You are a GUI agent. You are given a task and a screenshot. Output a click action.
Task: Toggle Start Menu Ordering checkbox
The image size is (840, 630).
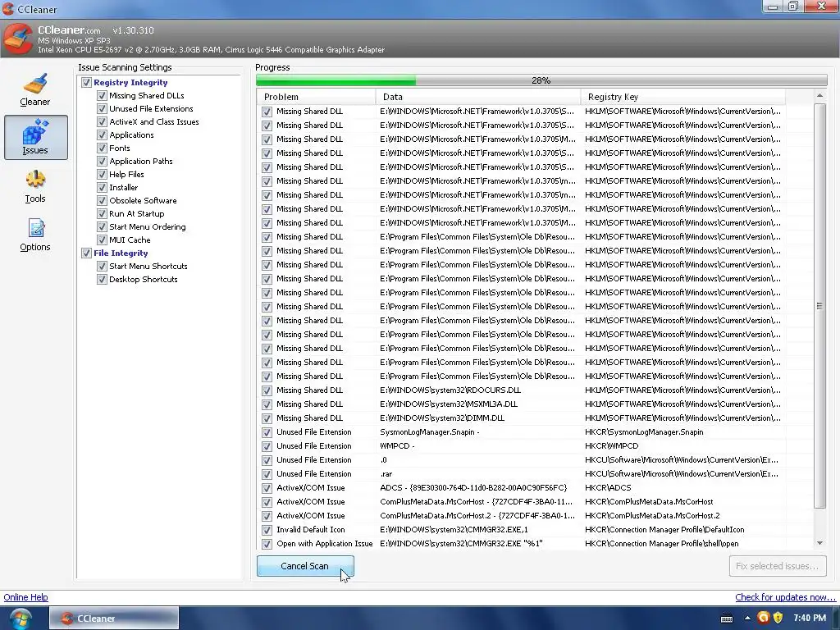pos(102,226)
